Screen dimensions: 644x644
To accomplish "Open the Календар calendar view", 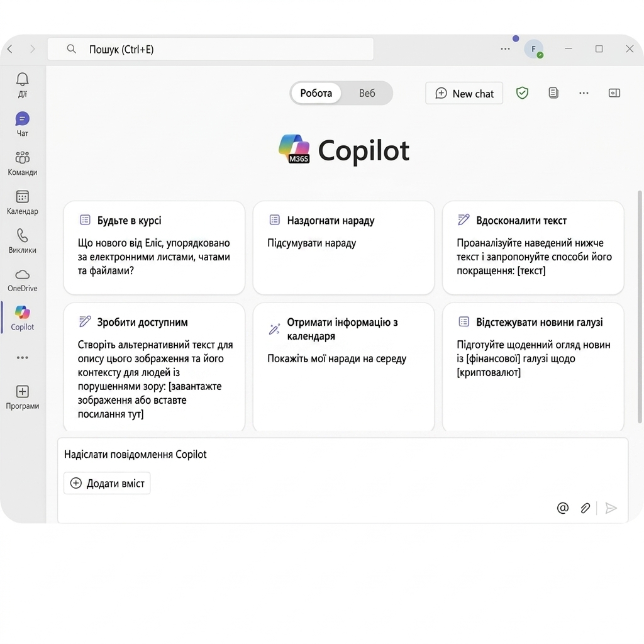I will [22, 202].
